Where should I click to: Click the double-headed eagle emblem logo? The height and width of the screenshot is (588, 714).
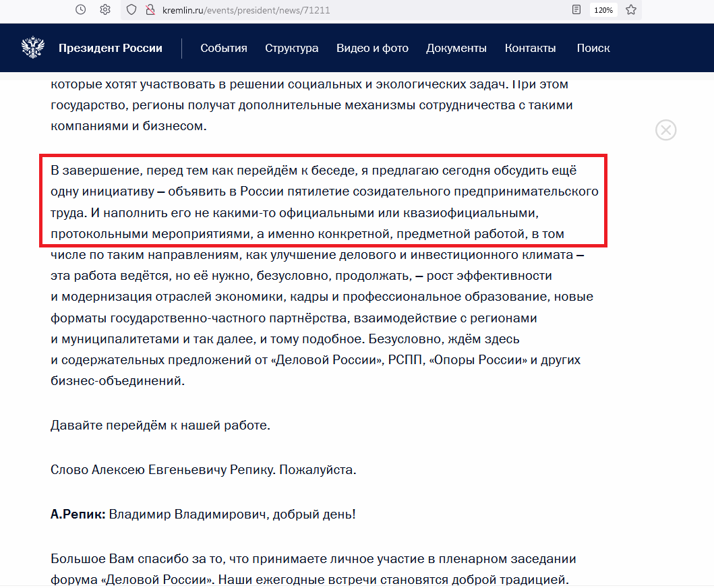(33, 47)
